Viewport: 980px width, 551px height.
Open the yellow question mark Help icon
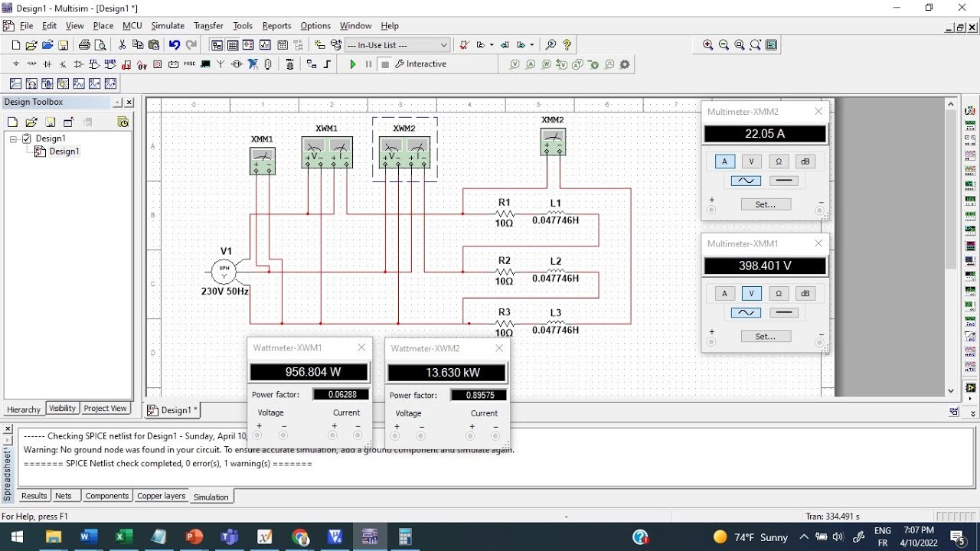pyautogui.click(x=567, y=45)
